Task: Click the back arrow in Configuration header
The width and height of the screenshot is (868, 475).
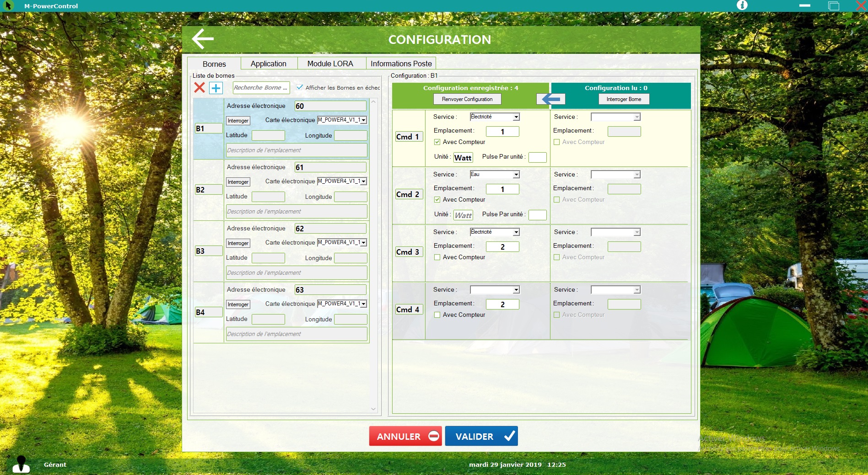Action: coord(203,39)
